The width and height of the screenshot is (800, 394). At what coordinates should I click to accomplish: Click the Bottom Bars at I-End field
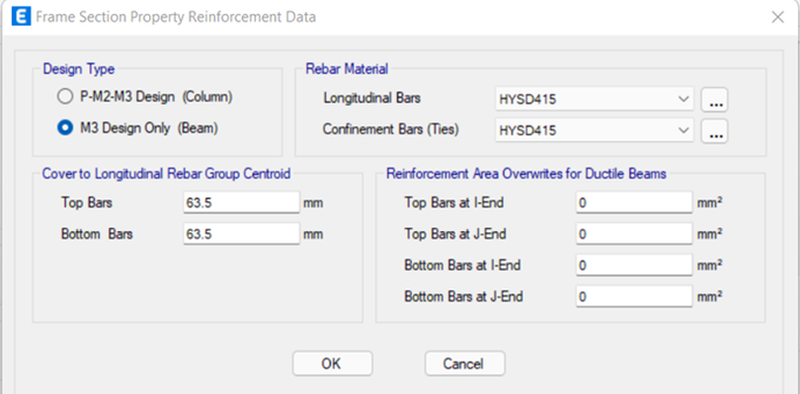coord(634,265)
